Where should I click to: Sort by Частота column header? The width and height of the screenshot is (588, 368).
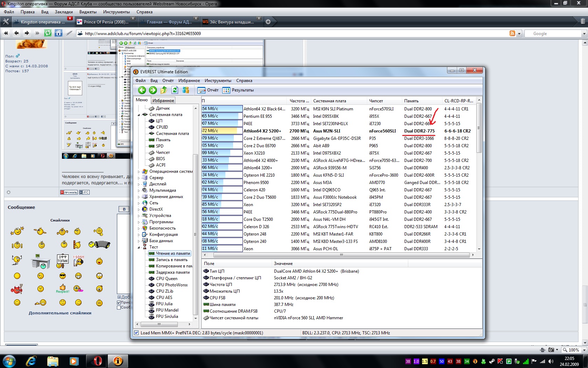click(299, 101)
